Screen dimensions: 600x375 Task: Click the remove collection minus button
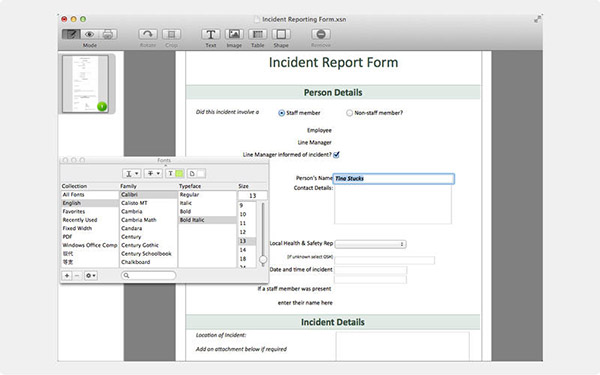77,276
